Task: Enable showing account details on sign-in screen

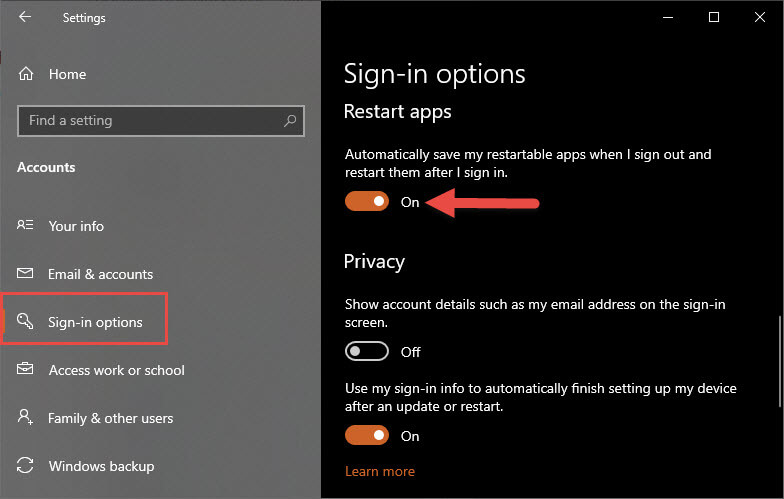Action: click(x=366, y=352)
